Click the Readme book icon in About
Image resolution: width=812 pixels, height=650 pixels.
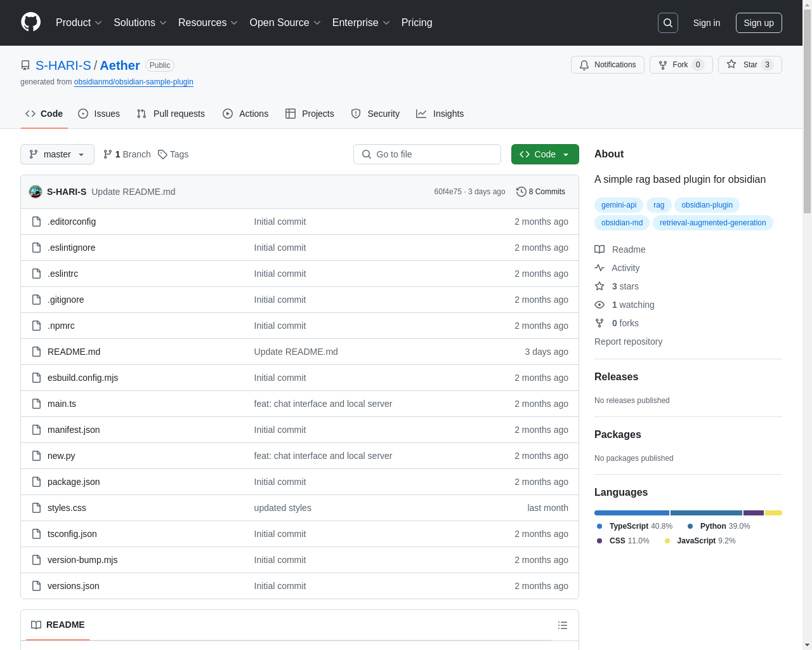tap(599, 249)
